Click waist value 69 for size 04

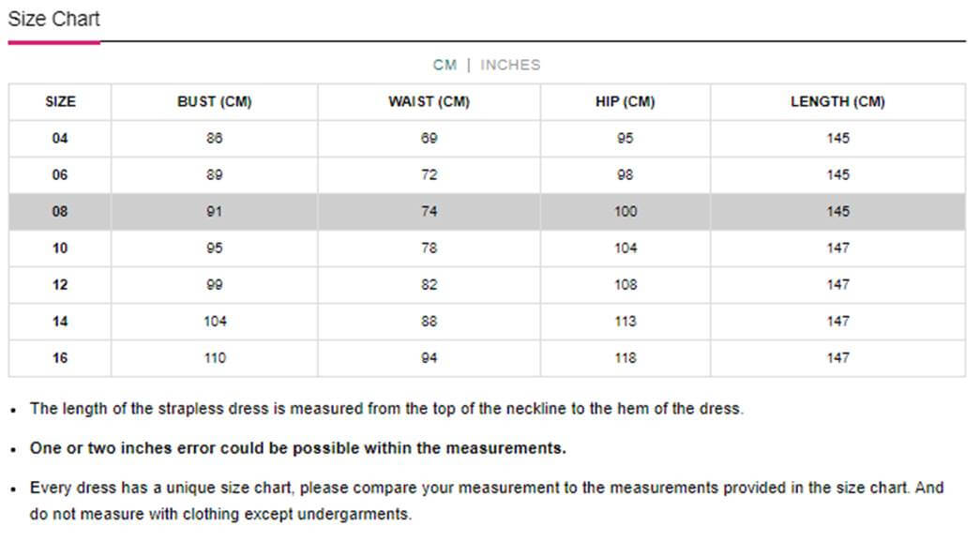point(429,138)
